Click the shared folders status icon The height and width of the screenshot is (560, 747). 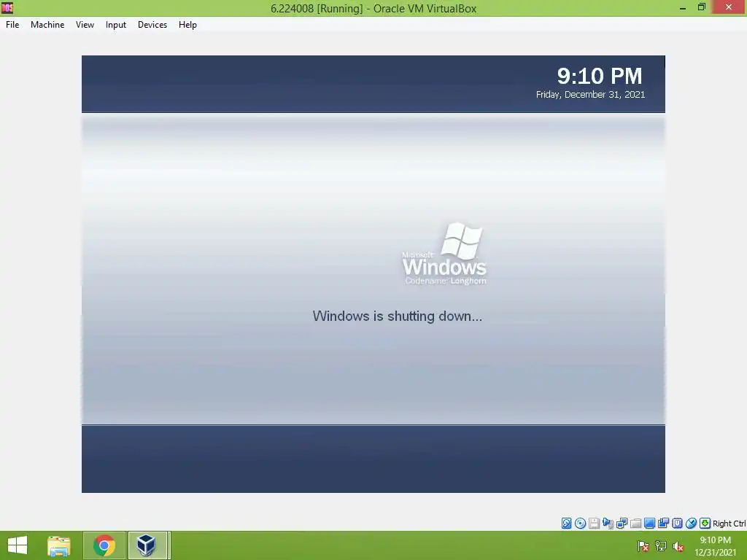pyautogui.click(x=635, y=524)
